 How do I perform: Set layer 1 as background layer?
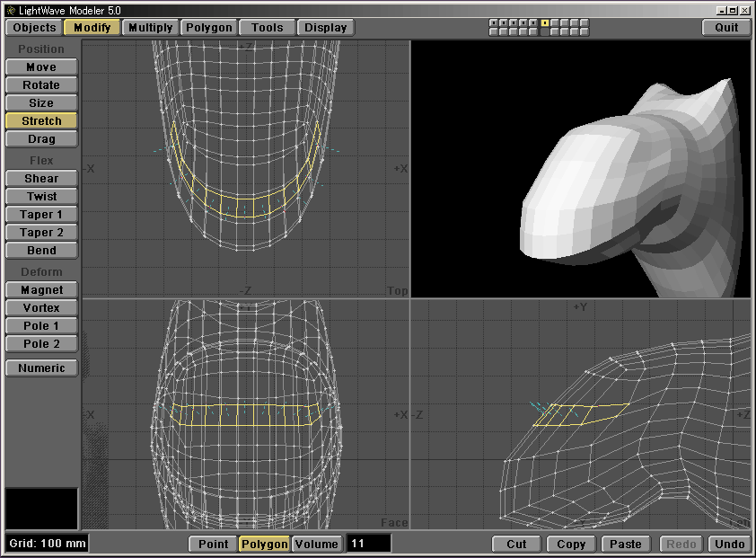494,32
